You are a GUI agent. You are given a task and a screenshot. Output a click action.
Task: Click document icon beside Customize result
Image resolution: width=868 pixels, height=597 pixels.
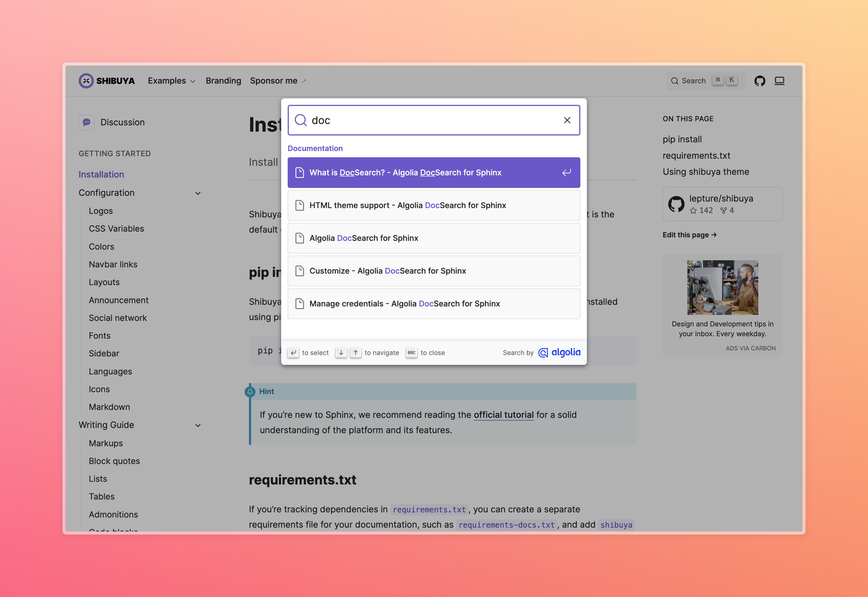pyautogui.click(x=299, y=271)
